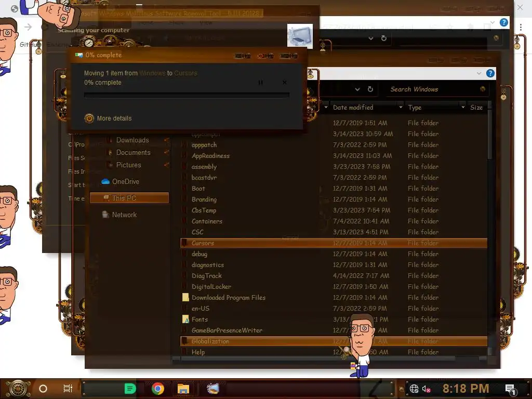Open File Explorer from taskbar
532x399 pixels.
[x=183, y=389]
